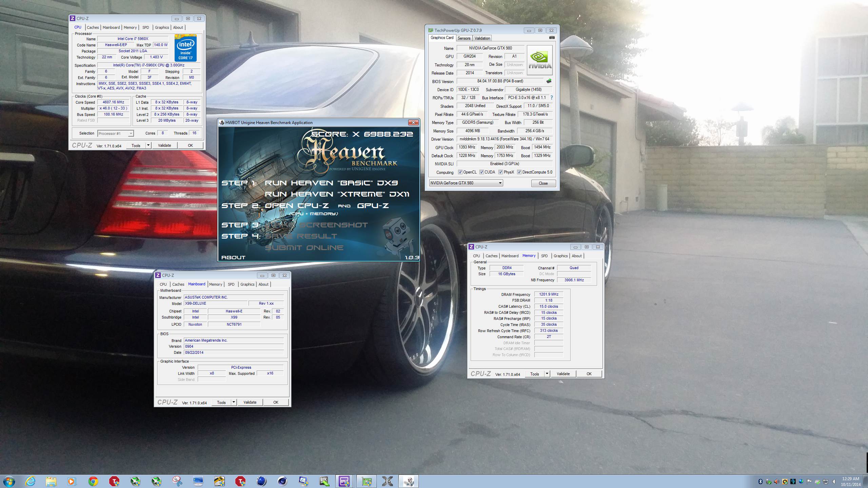This screenshot has height=488, width=868.
Task: Click the X16 taskbar icon
Action: 387,481
